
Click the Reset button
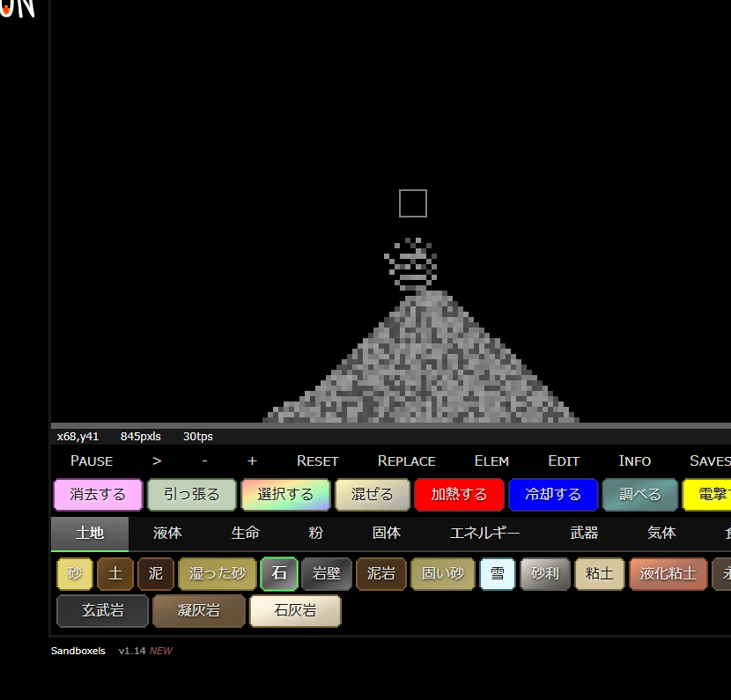pos(317,461)
